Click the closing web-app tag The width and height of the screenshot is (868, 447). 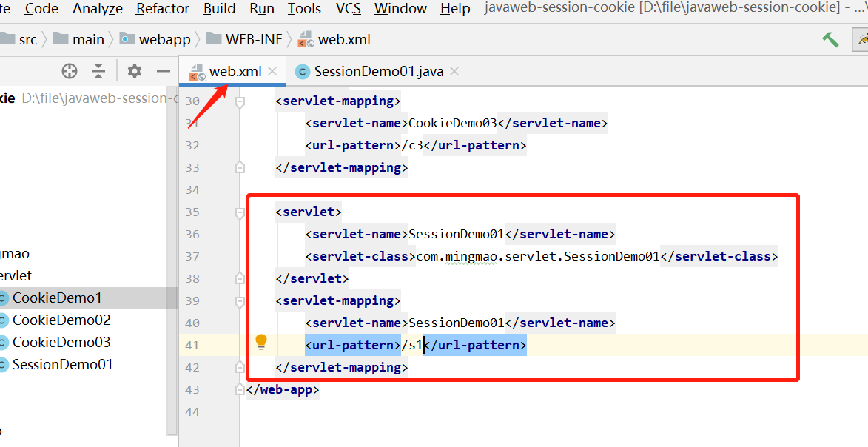[x=283, y=389]
